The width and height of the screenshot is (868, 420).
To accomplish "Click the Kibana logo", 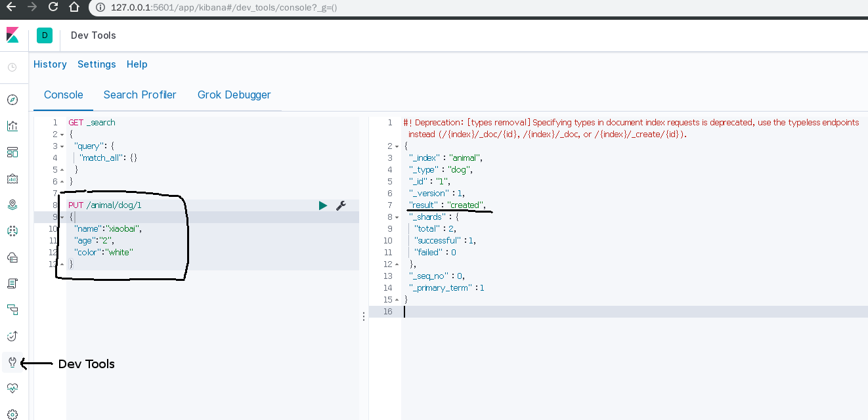I will click(12, 35).
